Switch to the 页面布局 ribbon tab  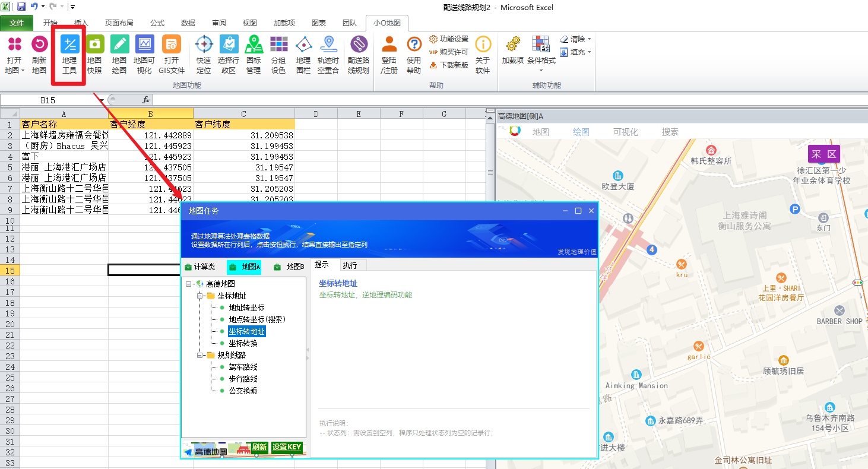[x=119, y=23]
